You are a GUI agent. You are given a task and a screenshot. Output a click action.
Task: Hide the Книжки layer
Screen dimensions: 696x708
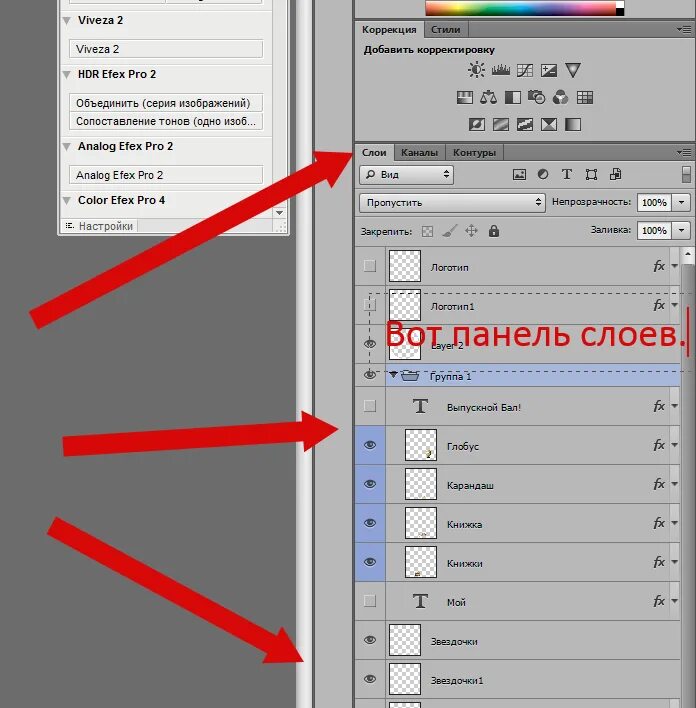[370, 562]
